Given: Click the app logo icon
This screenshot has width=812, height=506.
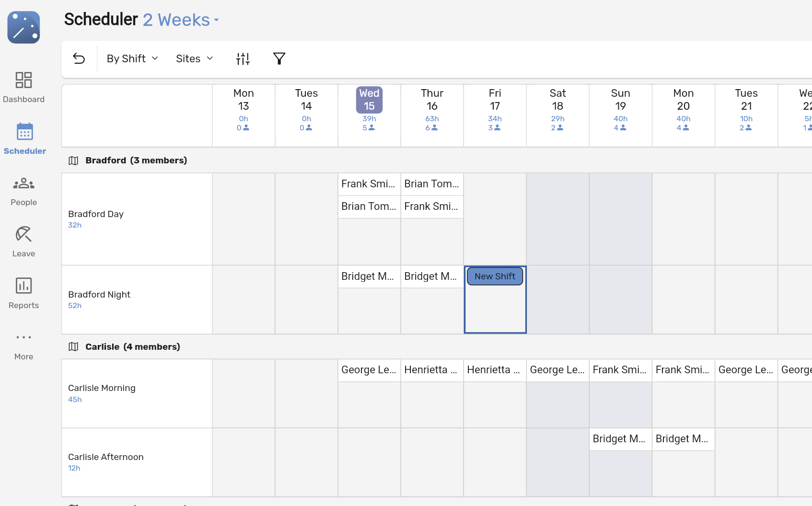Looking at the screenshot, I should (x=23, y=27).
